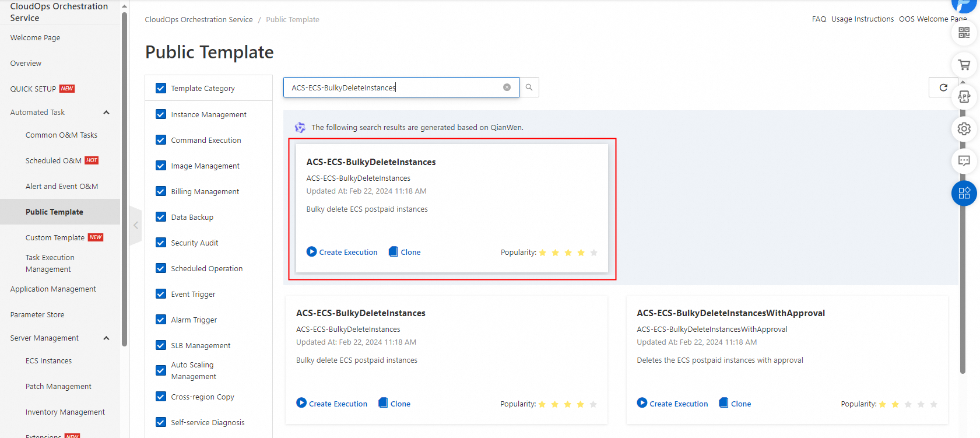Open QUICK SETUP in sidebar
This screenshot has width=980, height=438.
coord(33,89)
